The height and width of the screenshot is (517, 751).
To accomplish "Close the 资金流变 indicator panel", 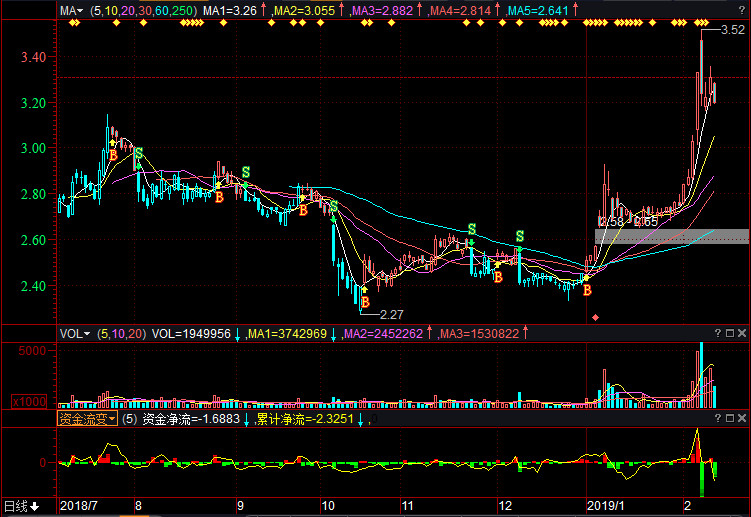I will 742,419.
